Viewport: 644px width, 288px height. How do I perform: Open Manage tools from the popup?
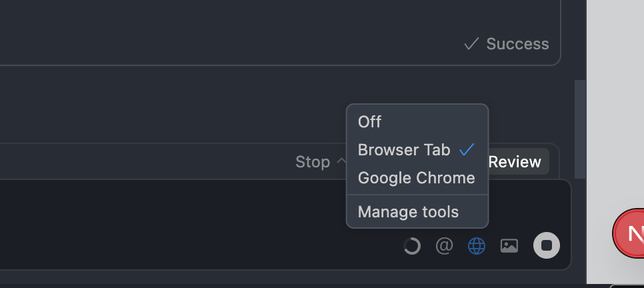[408, 212]
